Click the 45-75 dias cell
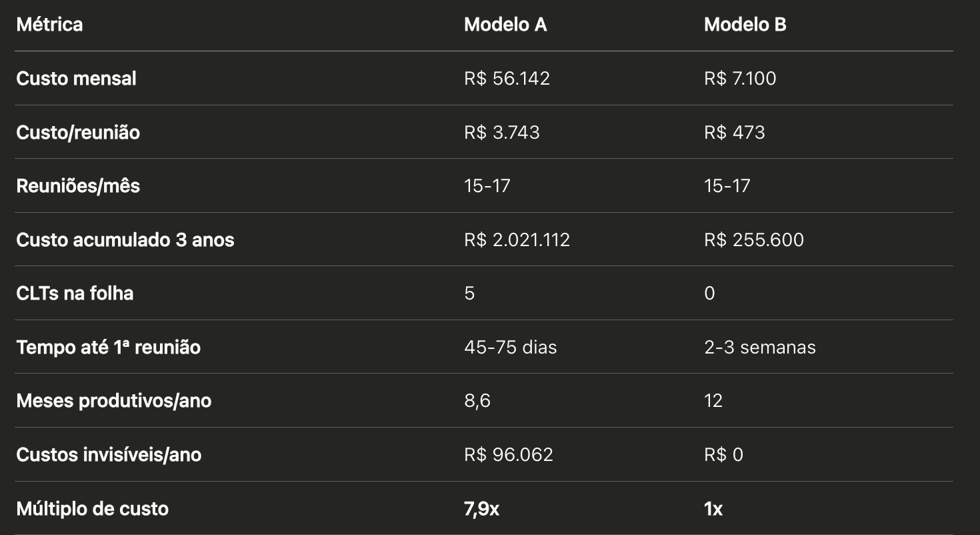This screenshot has width=980, height=535. 510,348
